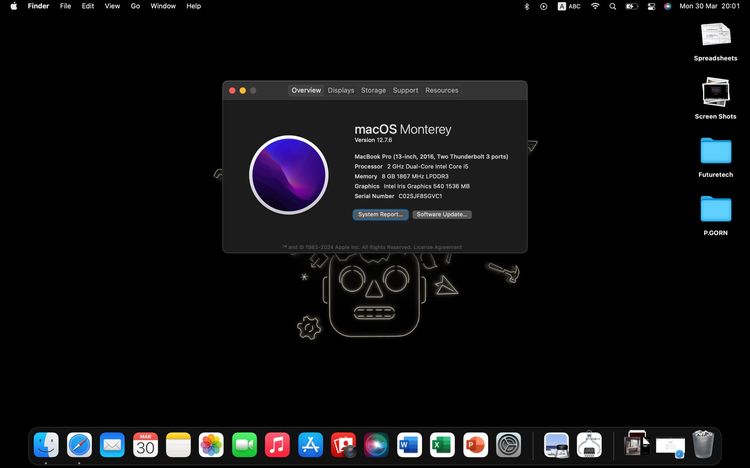The height and width of the screenshot is (468, 750).
Task: Open Preview app in Dock
Action: click(556, 445)
